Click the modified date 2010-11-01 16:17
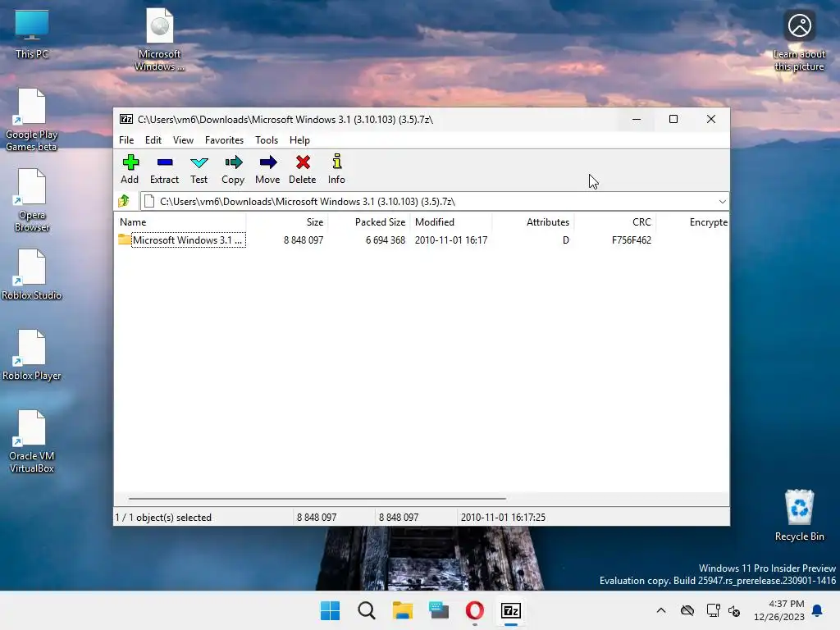The image size is (840, 630). tap(451, 240)
